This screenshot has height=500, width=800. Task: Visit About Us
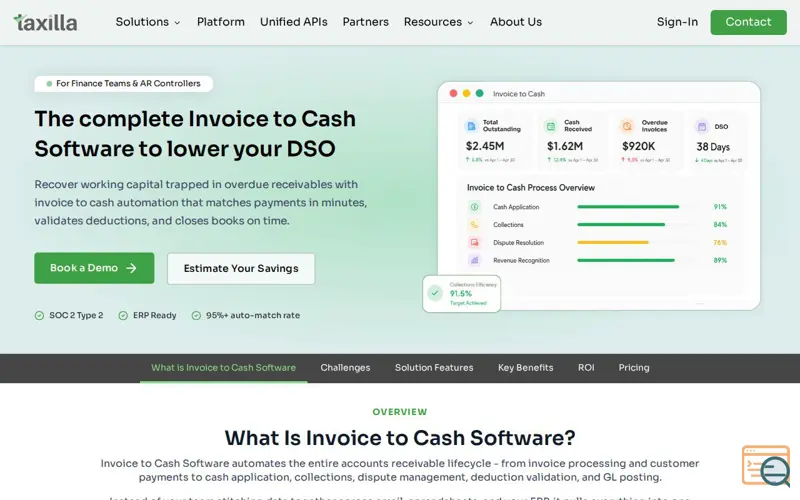tap(516, 22)
